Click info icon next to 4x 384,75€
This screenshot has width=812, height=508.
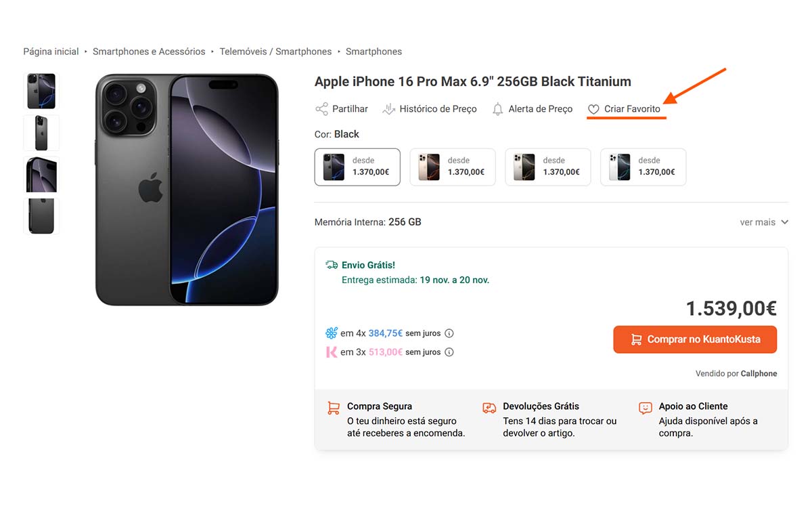click(x=449, y=333)
